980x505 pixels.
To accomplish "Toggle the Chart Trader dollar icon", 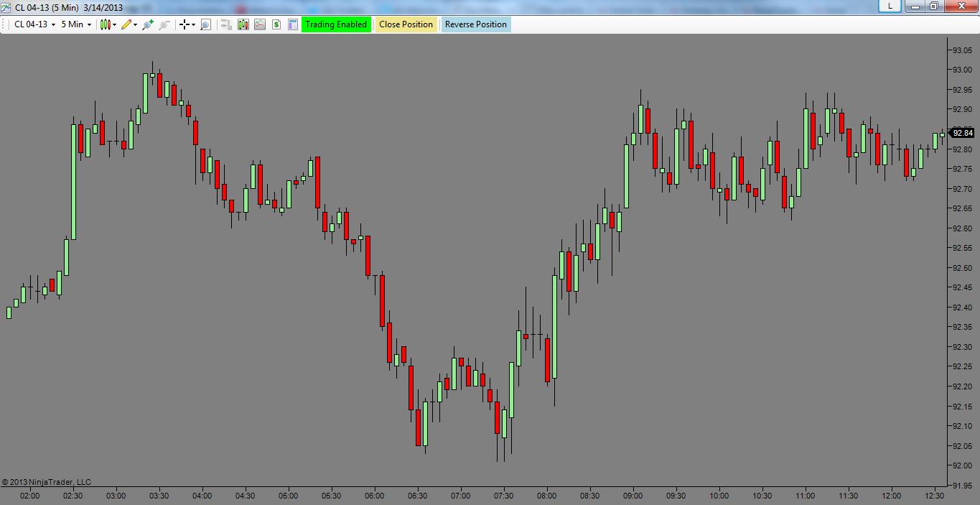I will [x=276, y=24].
